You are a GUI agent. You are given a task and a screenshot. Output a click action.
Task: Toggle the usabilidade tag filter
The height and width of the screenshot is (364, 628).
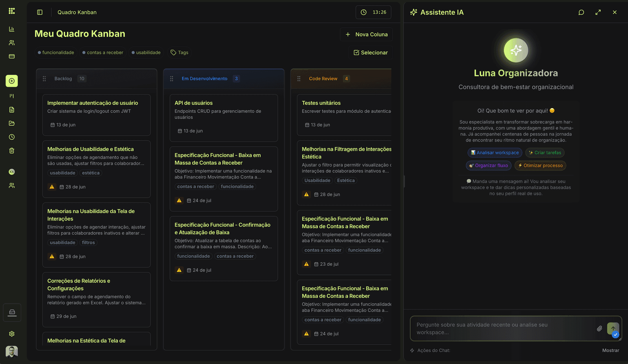[146, 52]
